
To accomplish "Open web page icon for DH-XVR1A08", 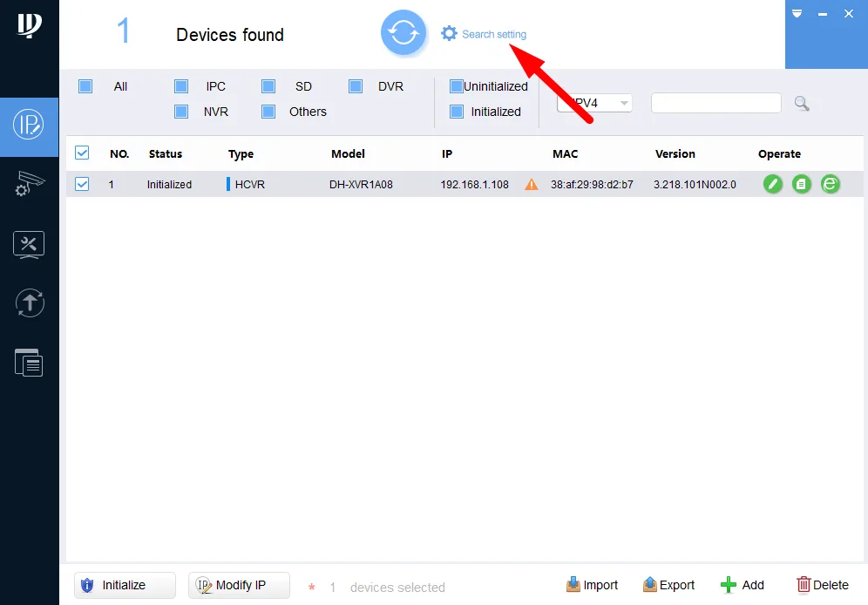I will pos(831,184).
